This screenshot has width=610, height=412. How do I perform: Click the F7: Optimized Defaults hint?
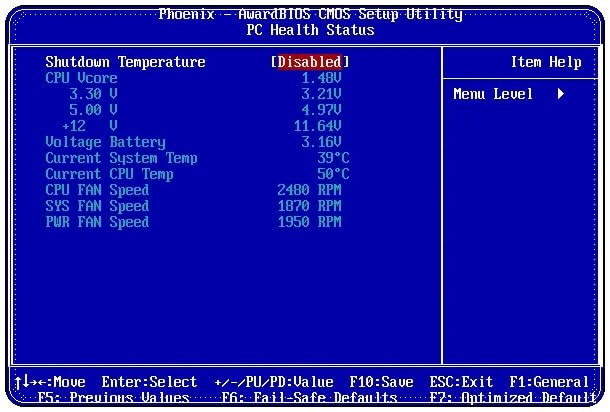[x=513, y=398]
